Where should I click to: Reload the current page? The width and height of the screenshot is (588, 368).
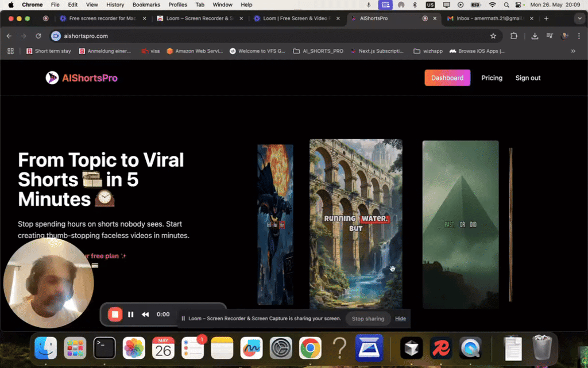[38, 36]
